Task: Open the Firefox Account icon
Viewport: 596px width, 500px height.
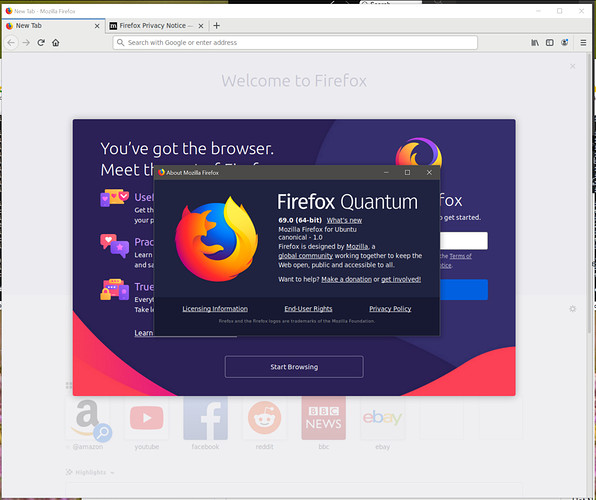Action: click(x=564, y=43)
